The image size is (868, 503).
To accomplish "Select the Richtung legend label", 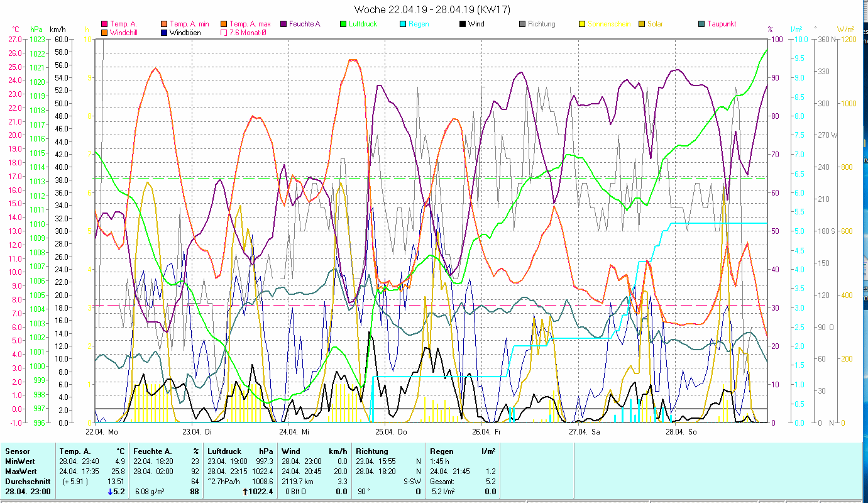I will 541,24.
